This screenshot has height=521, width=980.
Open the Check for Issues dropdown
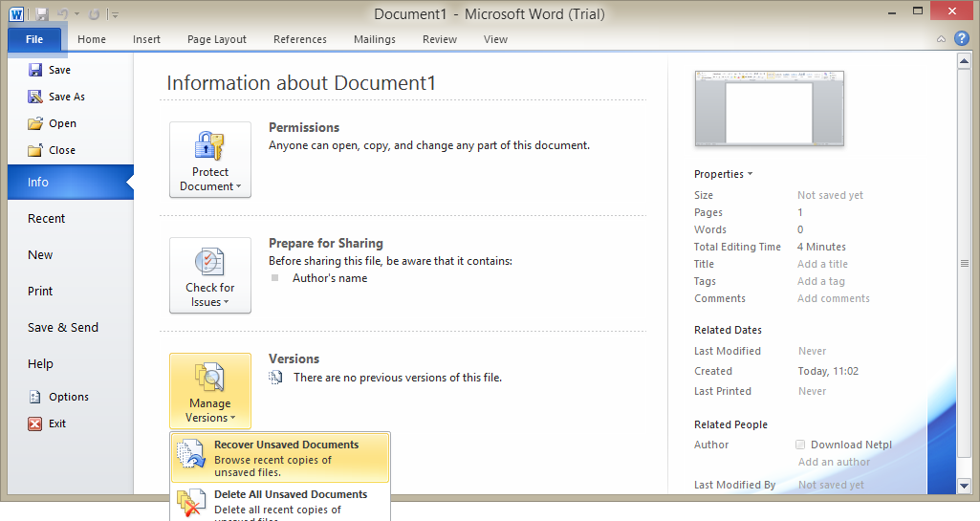tap(210, 275)
